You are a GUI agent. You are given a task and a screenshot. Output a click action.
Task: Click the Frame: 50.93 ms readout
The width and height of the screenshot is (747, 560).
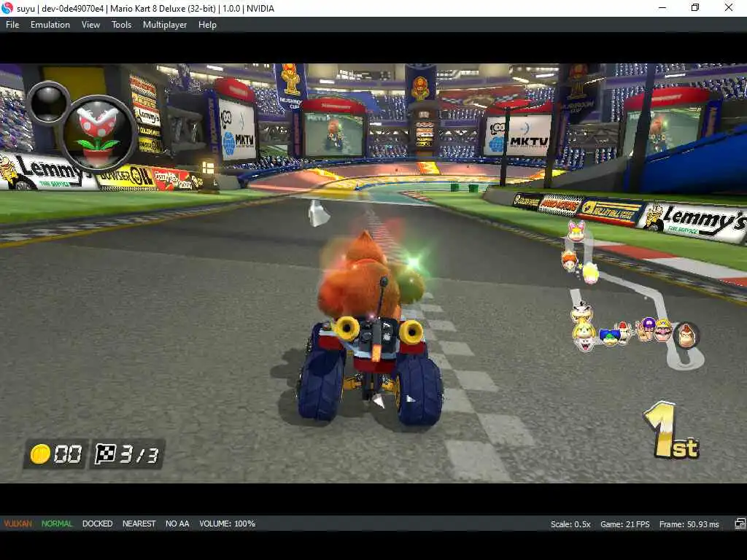pyautogui.click(x=689, y=524)
